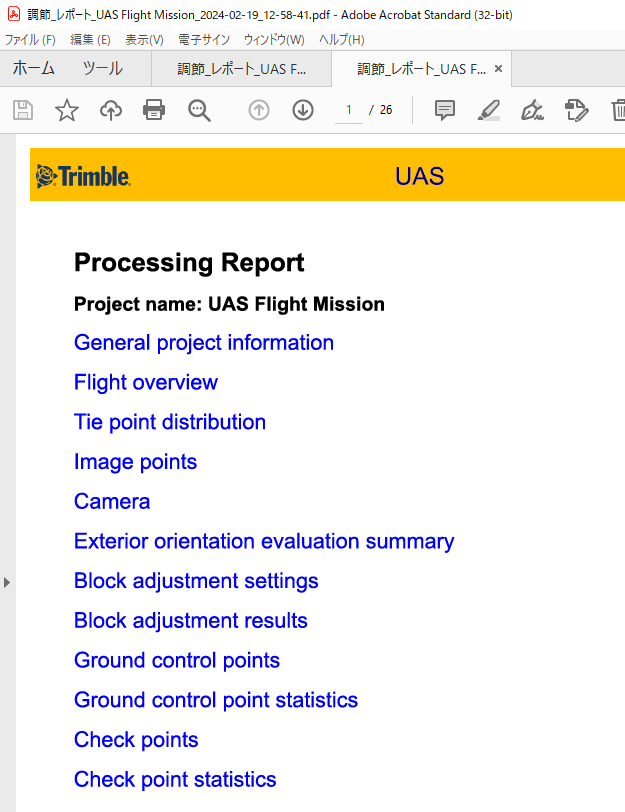Bookmark document with the star icon

[66, 110]
